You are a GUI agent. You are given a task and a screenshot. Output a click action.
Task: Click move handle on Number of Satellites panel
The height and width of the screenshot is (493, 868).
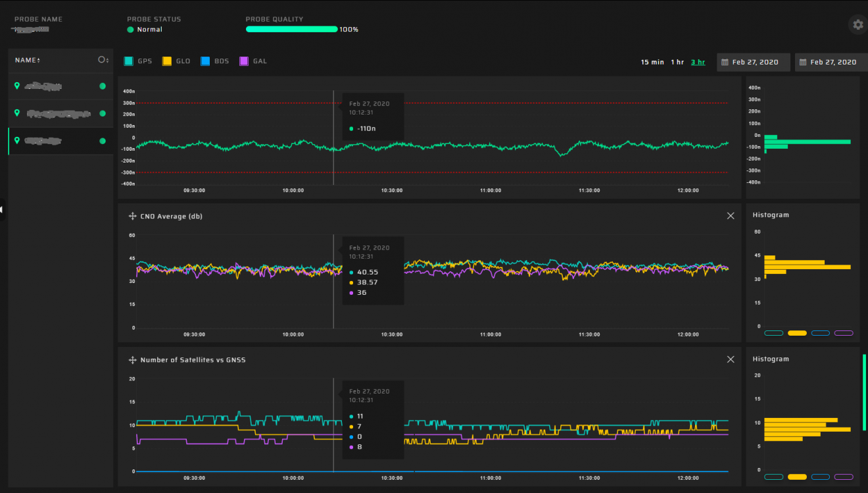(132, 360)
